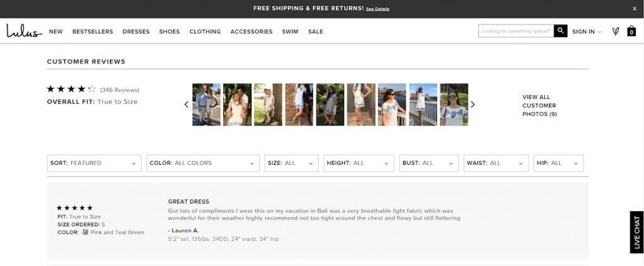Open the Sale menu
Screen dimensions: 644x266
tap(316, 31)
